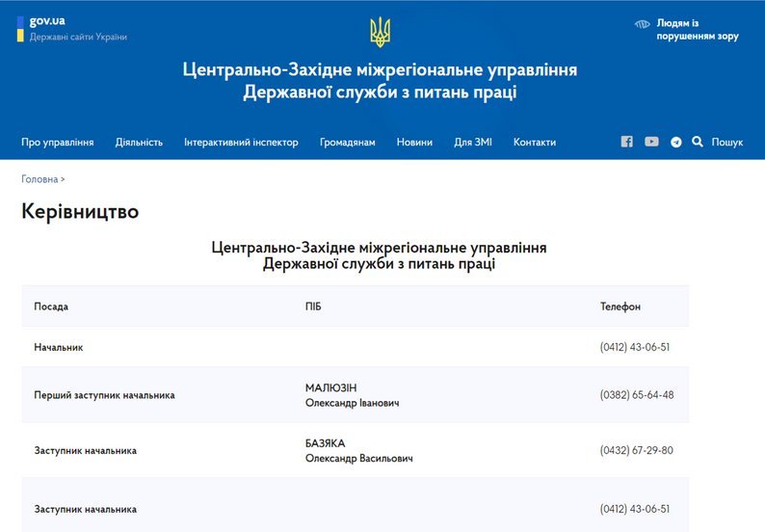
Task: Expand the 'Для ЗМІ' menu
Action: point(473,142)
